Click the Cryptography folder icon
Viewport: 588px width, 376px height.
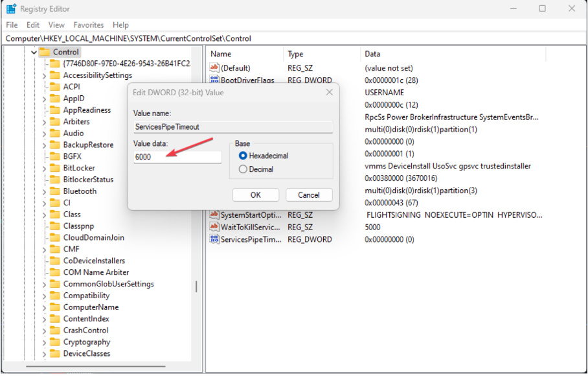(56, 342)
